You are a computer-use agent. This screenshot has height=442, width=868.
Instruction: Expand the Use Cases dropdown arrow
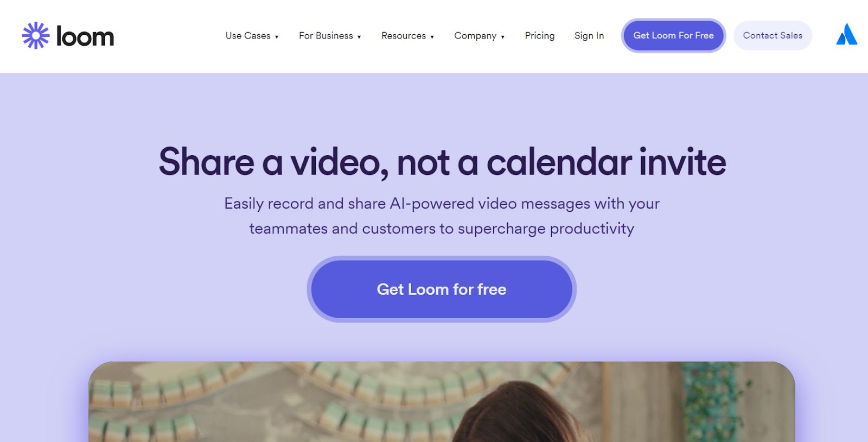coord(277,37)
